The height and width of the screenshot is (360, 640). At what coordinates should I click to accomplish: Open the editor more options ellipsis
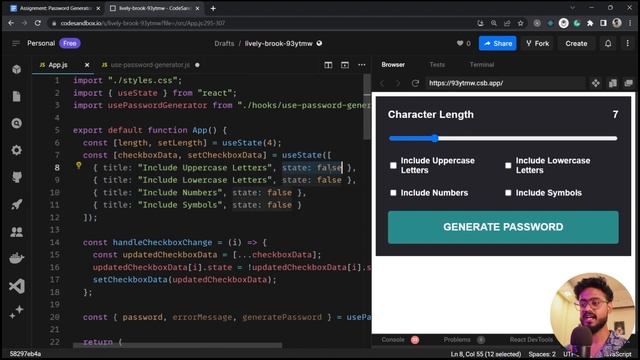coord(362,65)
